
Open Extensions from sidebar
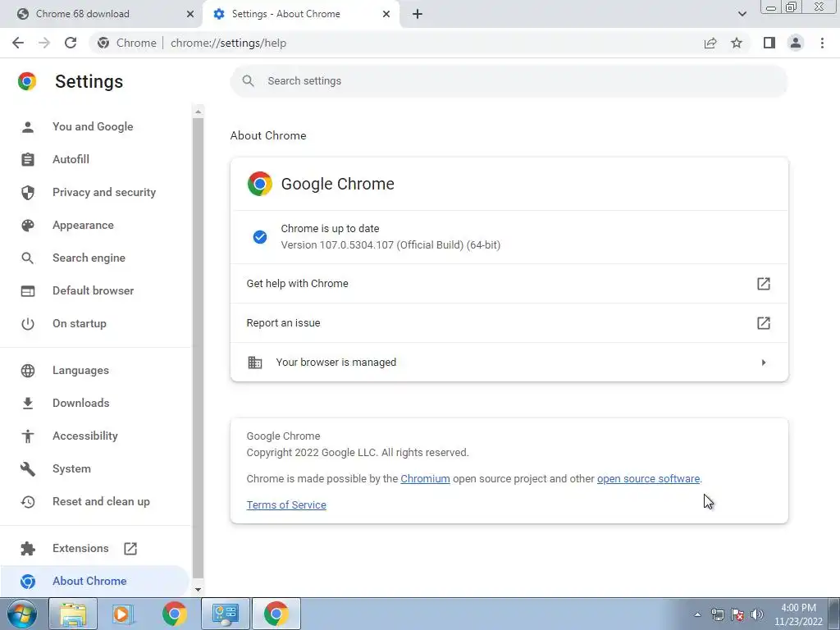[x=80, y=548]
